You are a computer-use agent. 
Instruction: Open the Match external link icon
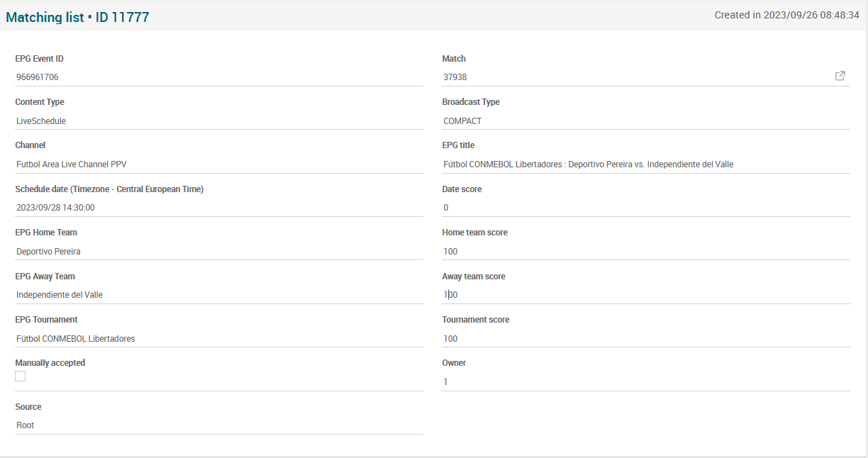tap(840, 76)
